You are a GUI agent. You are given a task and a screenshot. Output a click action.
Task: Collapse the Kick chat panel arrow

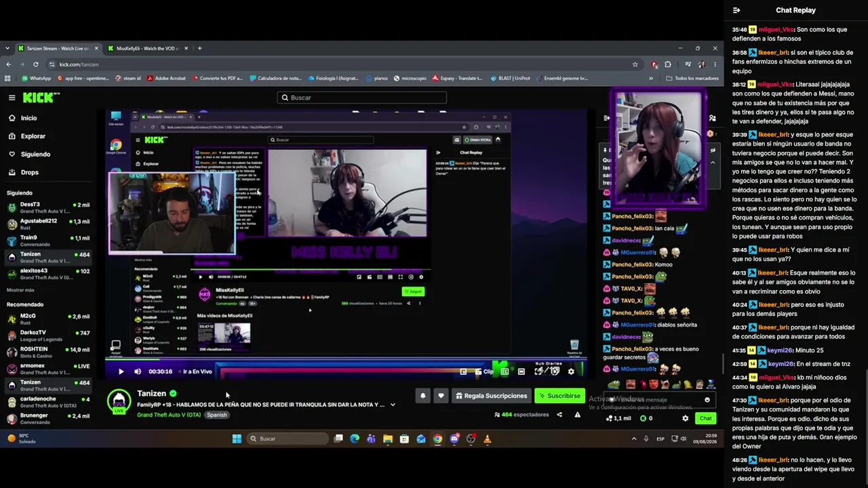pos(606,118)
